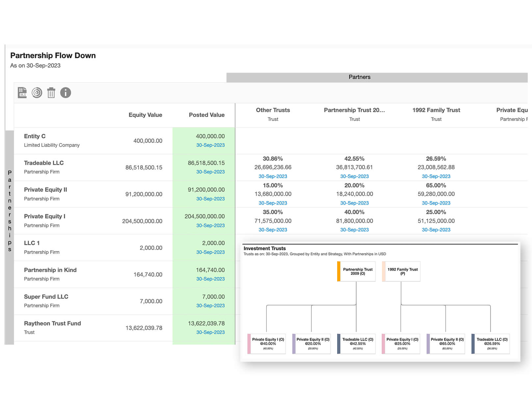Select the 1992 Family Trust node in chart

(x=402, y=271)
